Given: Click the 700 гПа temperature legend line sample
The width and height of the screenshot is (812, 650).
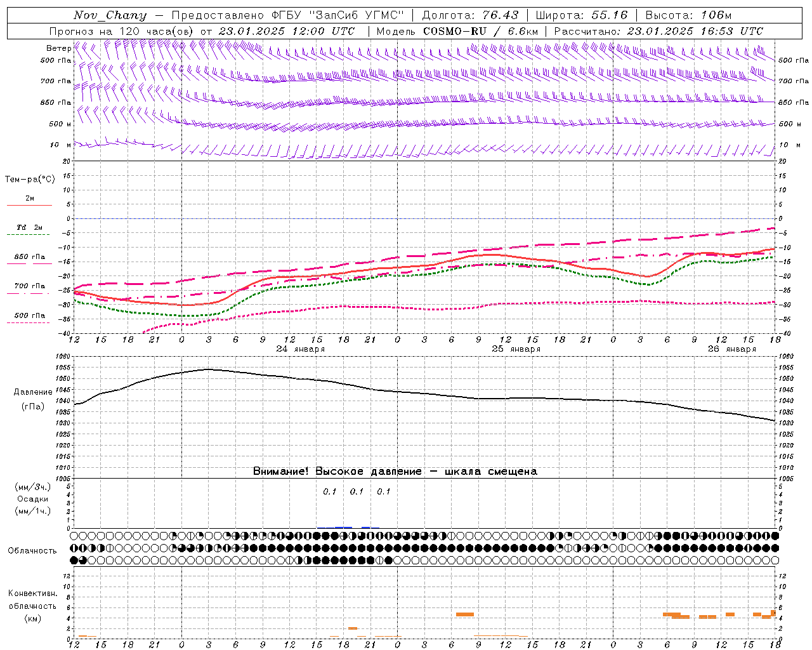Looking at the screenshot, I should (x=29, y=293).
